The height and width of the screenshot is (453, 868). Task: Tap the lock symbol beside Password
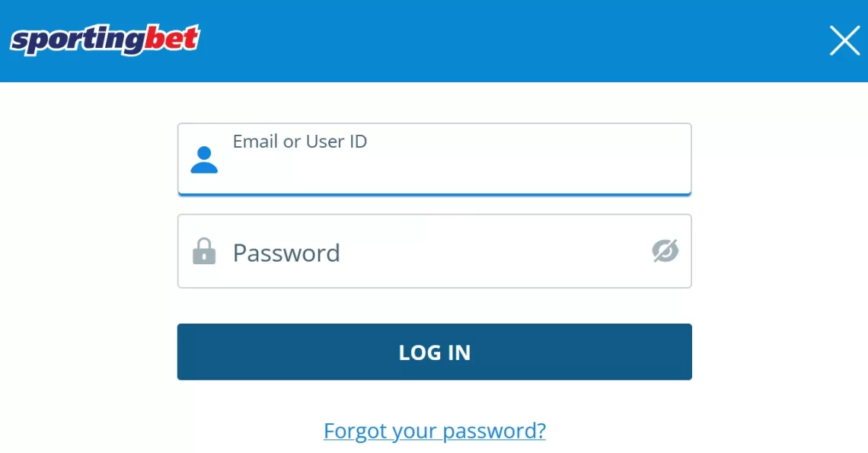tap(204, 251)
